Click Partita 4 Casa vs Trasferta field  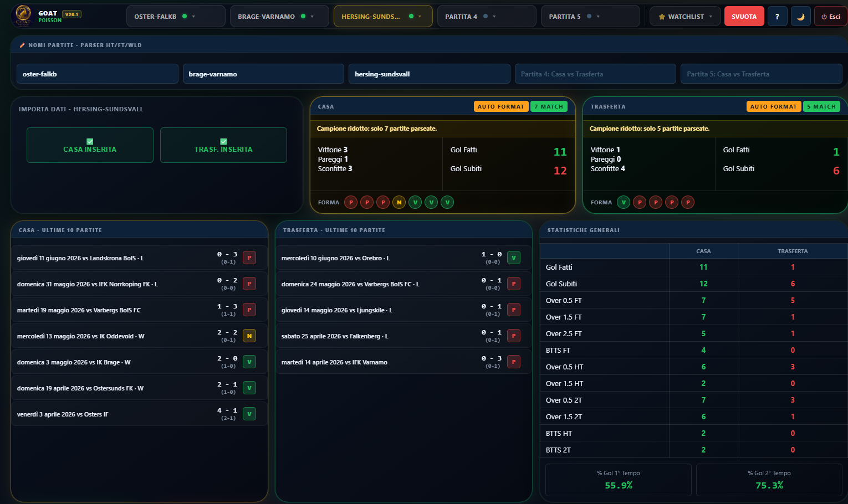(x=595, y=74)
